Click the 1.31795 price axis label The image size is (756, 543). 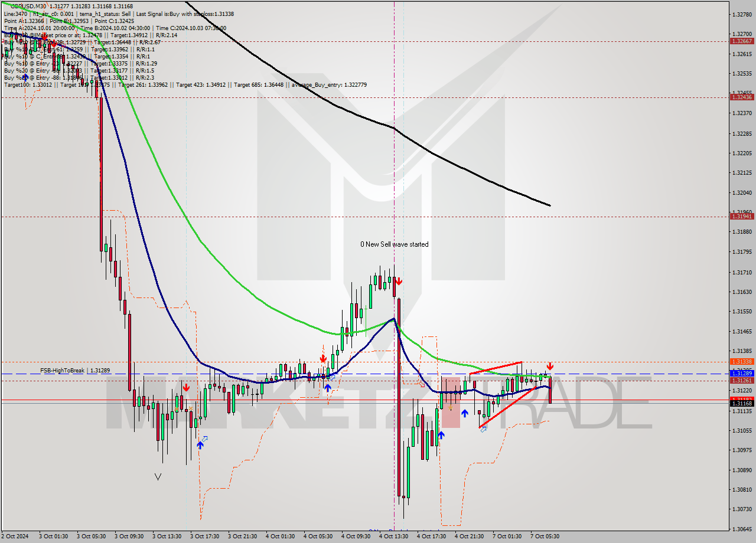[742, 252]
